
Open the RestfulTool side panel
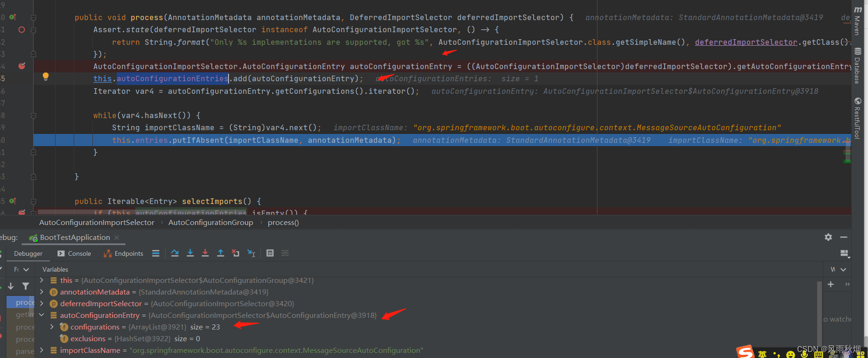857,118
